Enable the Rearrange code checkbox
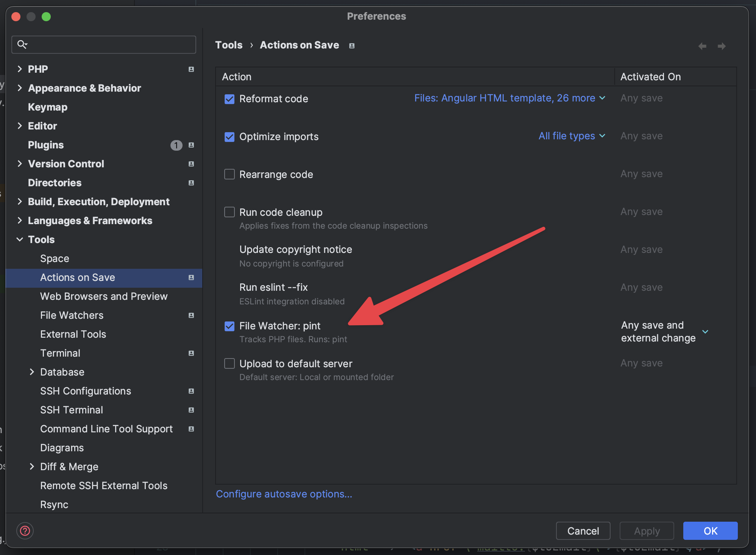This screenshot has height=555, width=756. (x=230, y=174)
